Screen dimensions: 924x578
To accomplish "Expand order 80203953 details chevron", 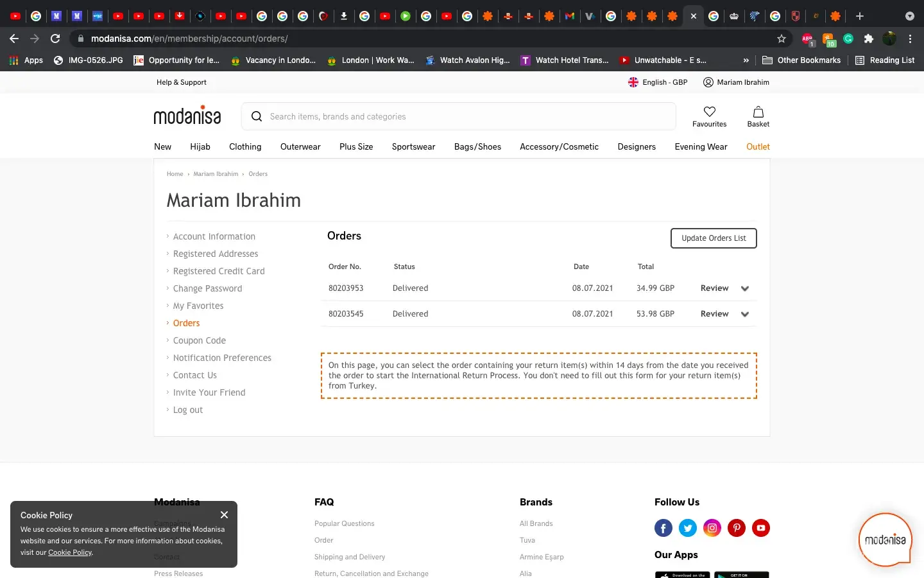I will click(744, 288).
